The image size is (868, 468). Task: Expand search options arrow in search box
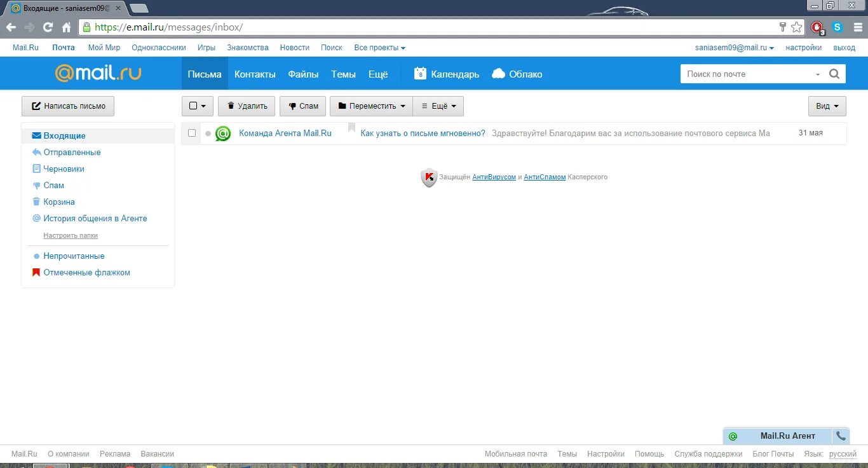coord(818,74)
